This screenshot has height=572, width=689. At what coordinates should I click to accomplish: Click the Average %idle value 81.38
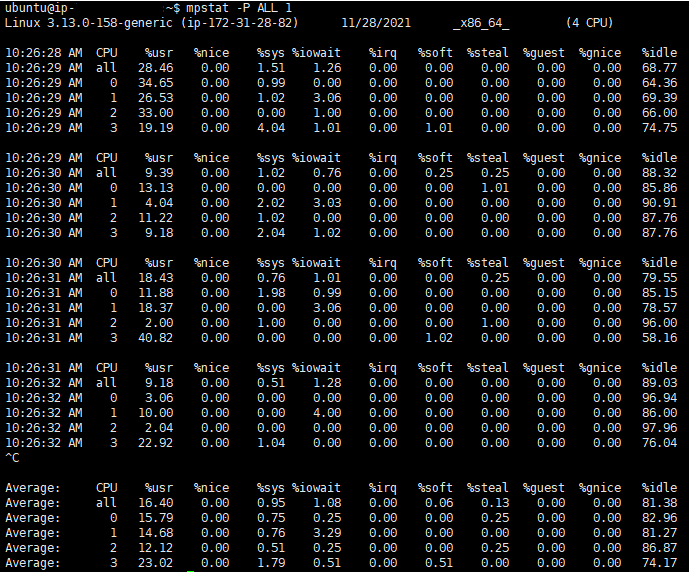pyautogui.click(x=658, y=503)
